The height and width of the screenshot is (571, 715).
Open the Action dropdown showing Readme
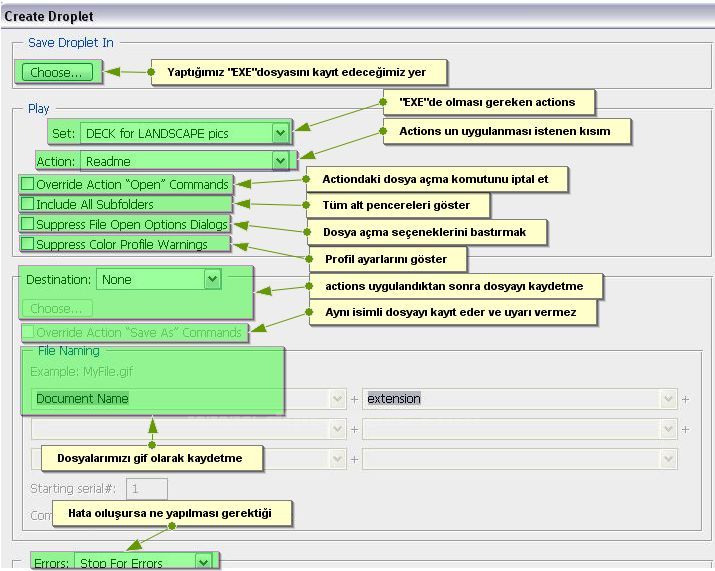(x=184, y=161)
